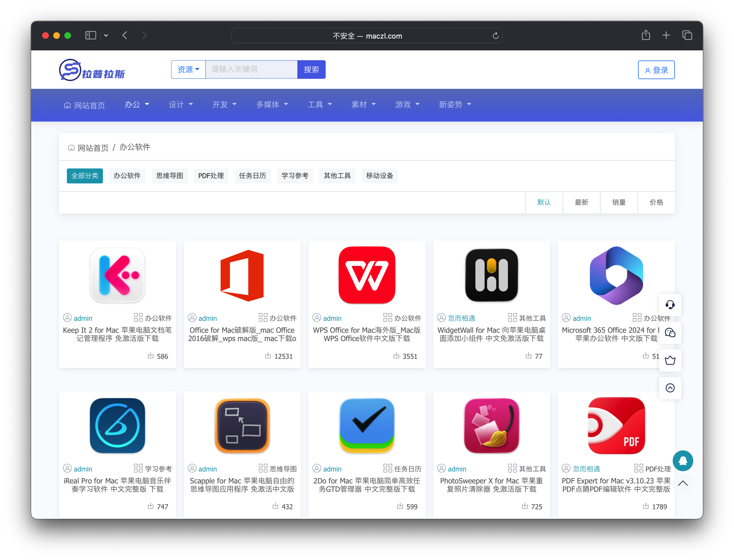Click the keyword search input field
This screenshot has width=734, height=560.
[251, 69]
